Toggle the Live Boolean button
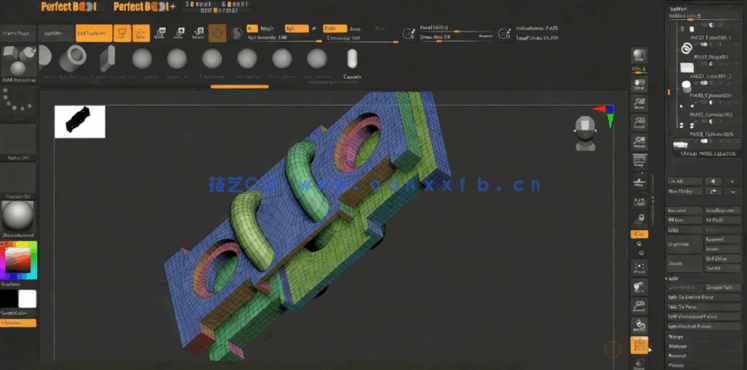Image resolution: width=747 pixels, height=370 pixels. pos(94,33)
